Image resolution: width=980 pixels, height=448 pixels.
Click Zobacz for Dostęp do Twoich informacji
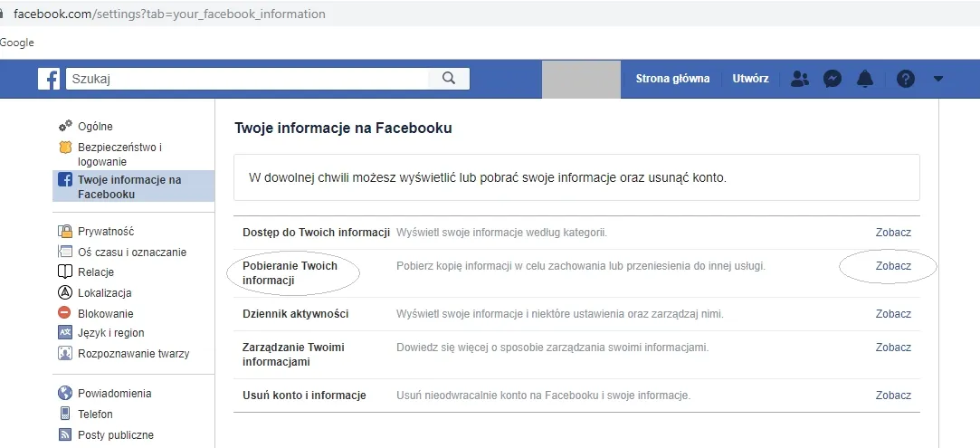(x=893, y=233)
